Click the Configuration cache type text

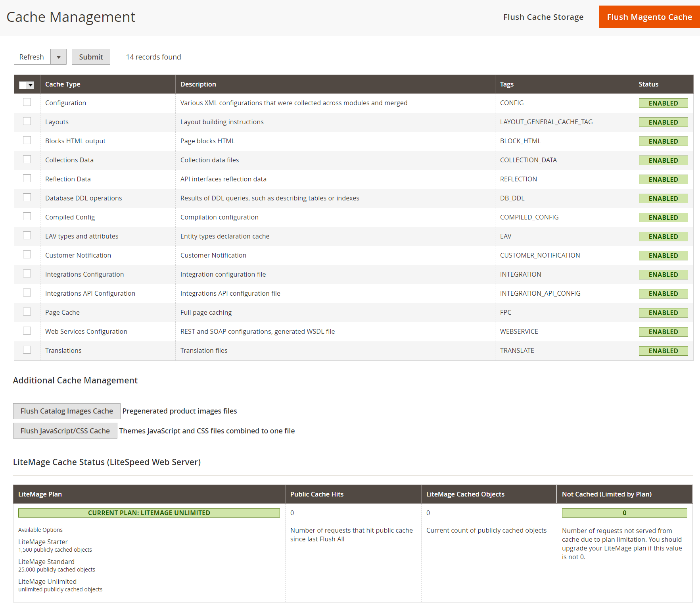click(x=65, y=103)
